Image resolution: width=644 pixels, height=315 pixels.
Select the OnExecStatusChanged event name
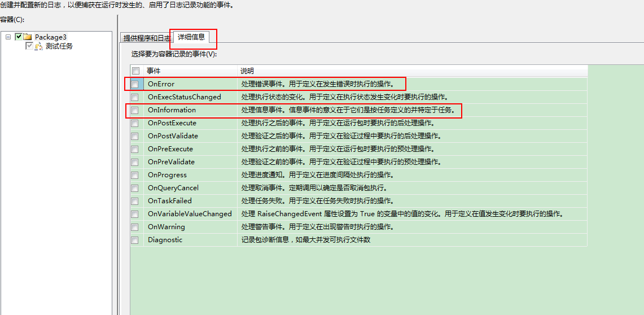click(185, 97)
